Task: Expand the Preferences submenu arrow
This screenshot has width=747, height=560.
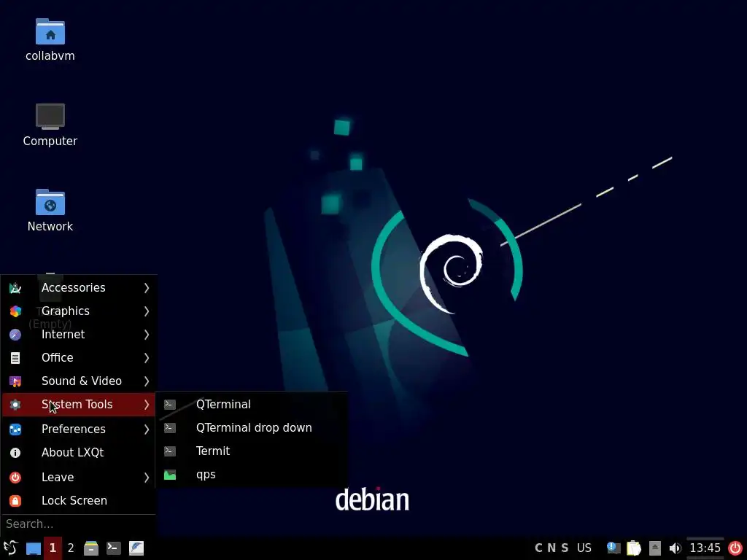Action: click(147, 429)
